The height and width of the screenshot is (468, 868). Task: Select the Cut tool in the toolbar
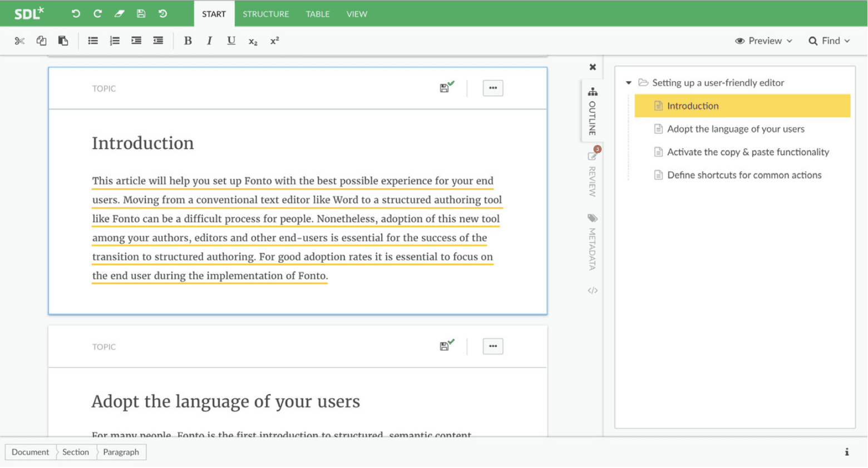(x=19, y=41)
